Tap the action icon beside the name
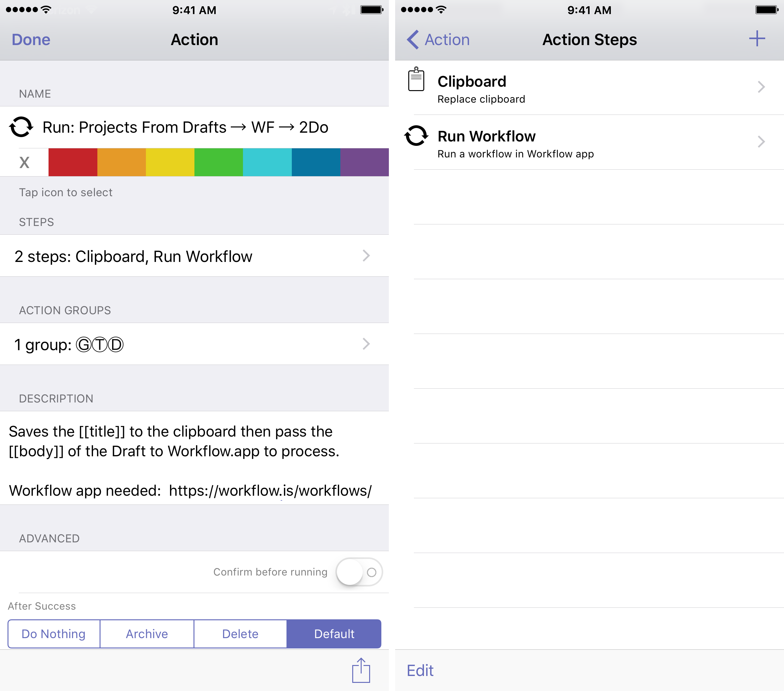Viewport: 784px width, 691px height. (x=21, y=127)
